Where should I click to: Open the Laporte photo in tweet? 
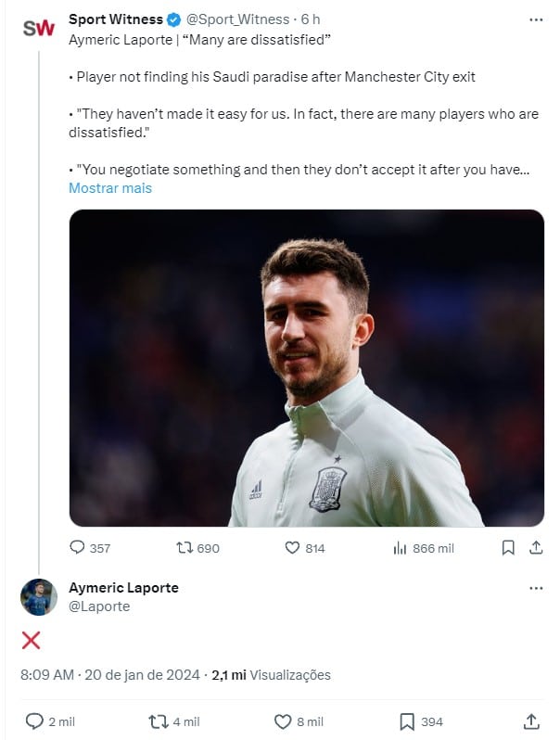[306, 368]
